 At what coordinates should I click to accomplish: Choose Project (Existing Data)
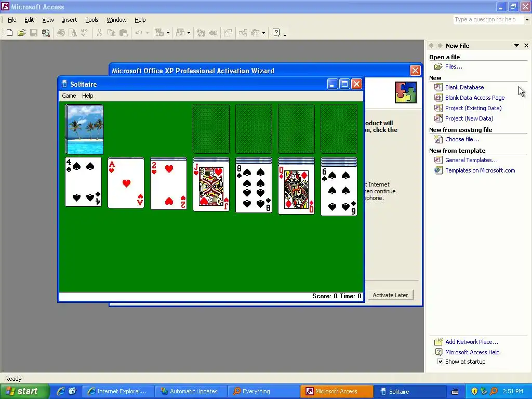[473, 108]
